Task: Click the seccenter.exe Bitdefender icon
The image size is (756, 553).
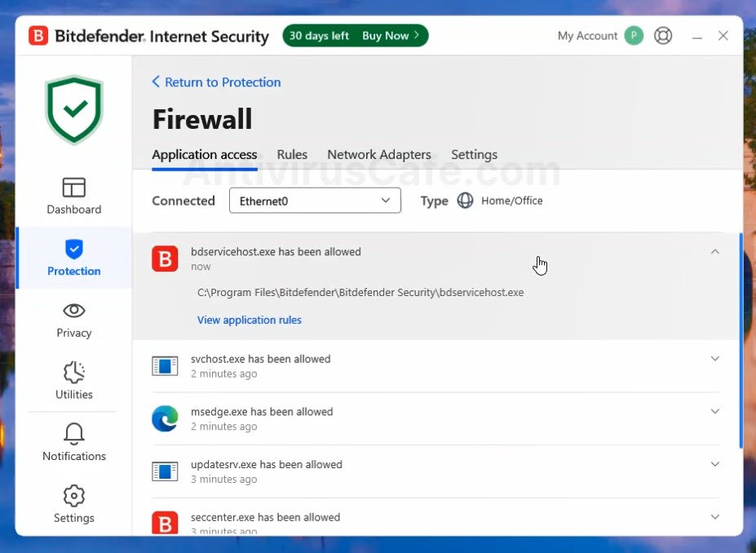Action: (165, 523)
